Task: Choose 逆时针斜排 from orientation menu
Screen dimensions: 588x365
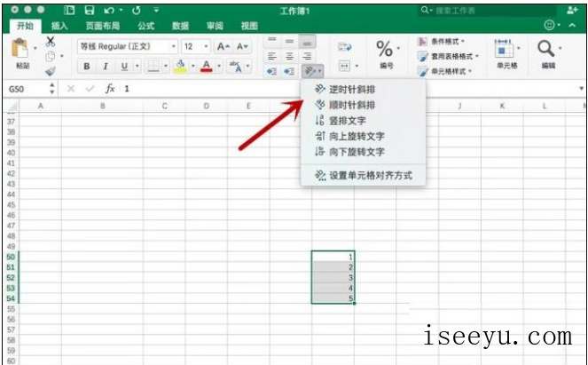Action: (x=363, y=90)
